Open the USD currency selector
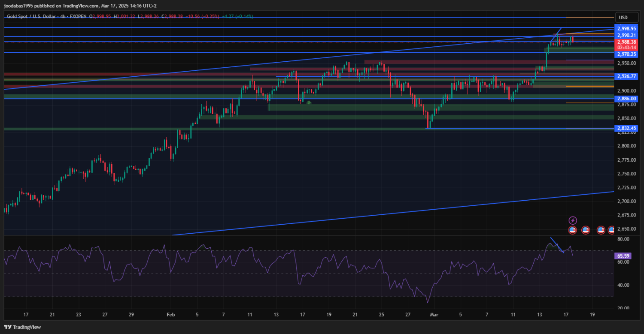644x334 pixels. click(x=623, y=18)
